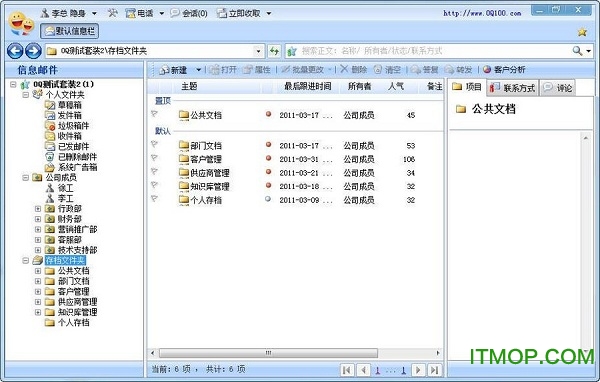
Task: Click the yellow favorites star icon
Action: coord(582,32)
